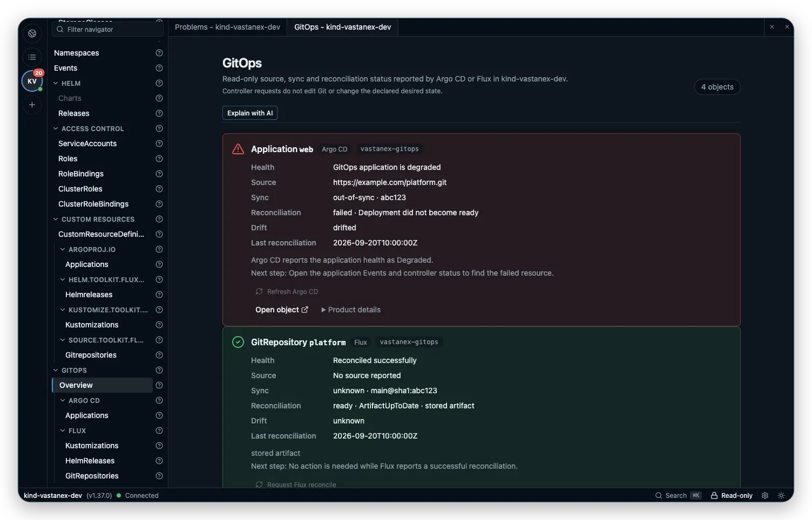Collapse the GITOPS section
812x520 pixels.
(x=56, y=370)
